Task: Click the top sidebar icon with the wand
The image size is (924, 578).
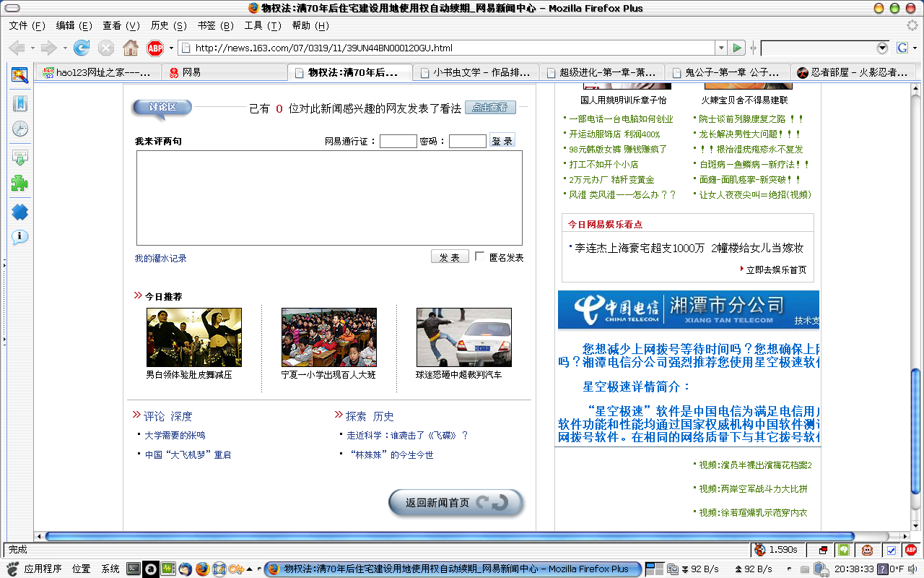Action: click(20, 74)
